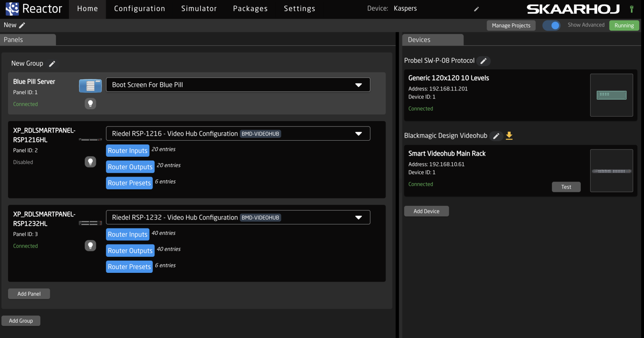Click the SKAARHOJ brand logo
This screenshot has height=338, width=644.
(573, 9)
